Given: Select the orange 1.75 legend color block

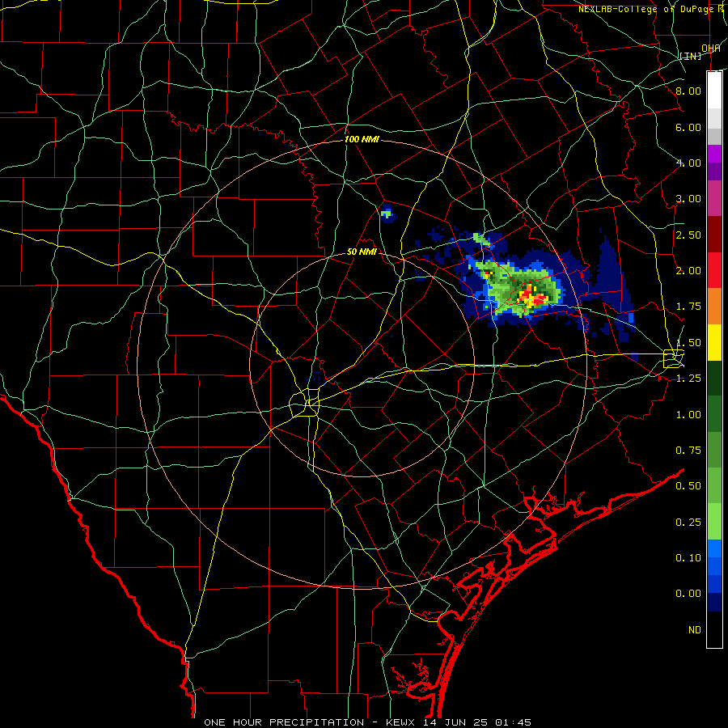Looking at the screenshot, I should [714, 306].
